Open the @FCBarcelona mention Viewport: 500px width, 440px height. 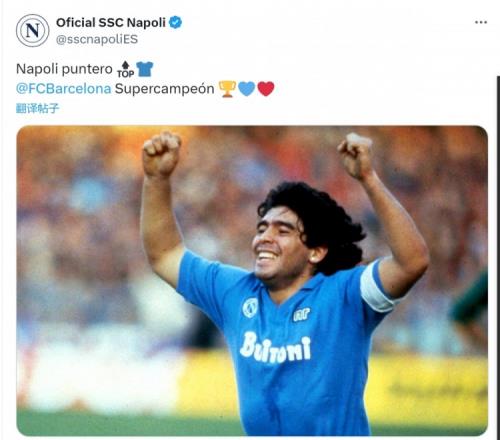pos(64,89)
